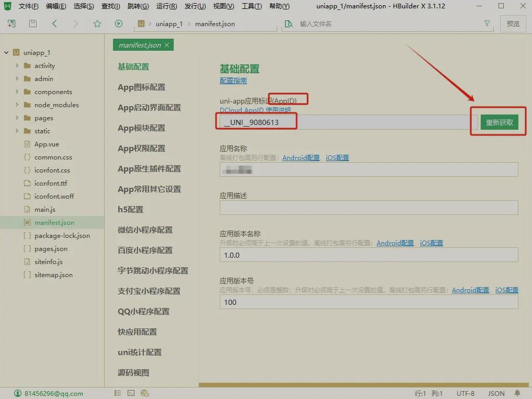Open iOS配置 link under 应用名称
The image size is (532, 399).
pos(337,158)
